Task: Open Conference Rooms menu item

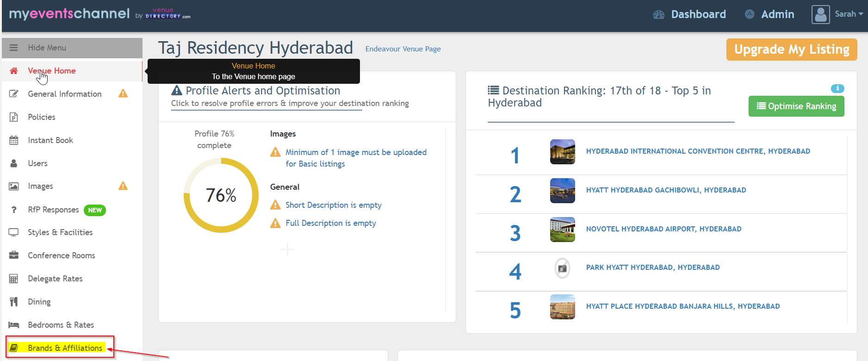Action: (62, 255)
